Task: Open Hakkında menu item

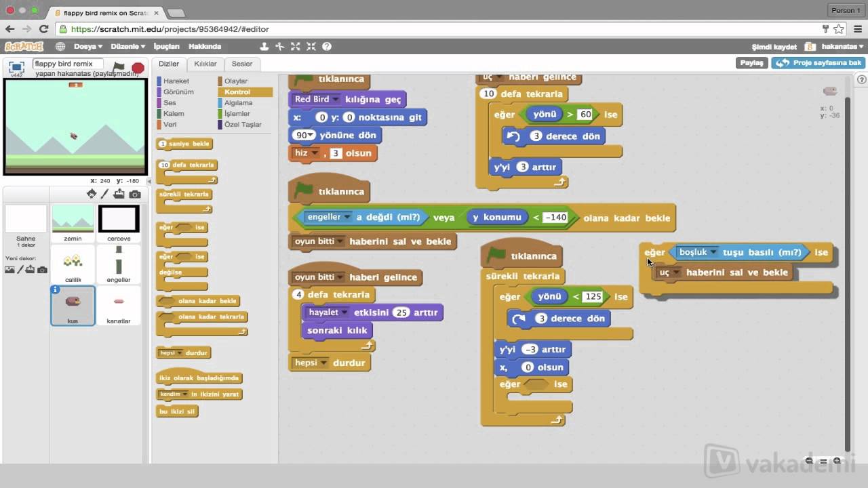Action: (205, 47)
